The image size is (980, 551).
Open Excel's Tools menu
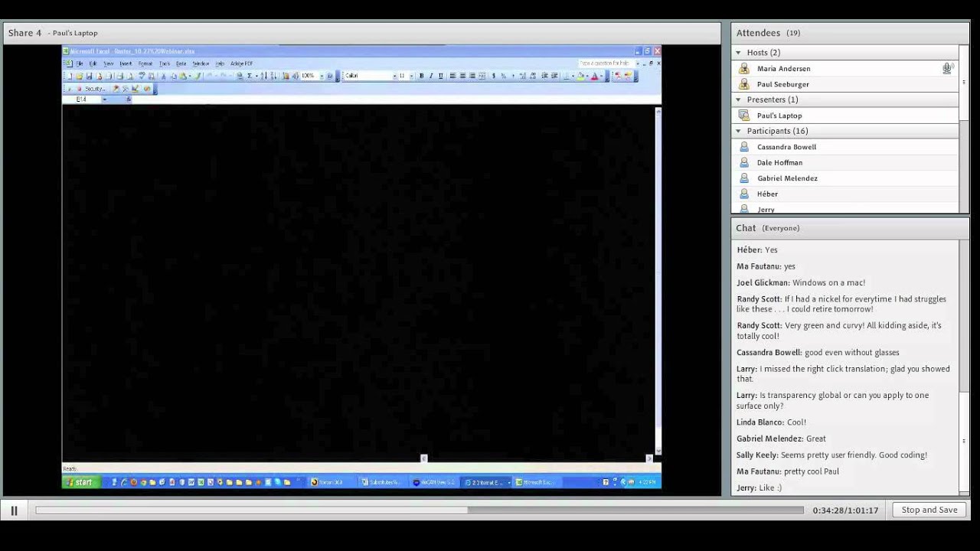[165, 64]
